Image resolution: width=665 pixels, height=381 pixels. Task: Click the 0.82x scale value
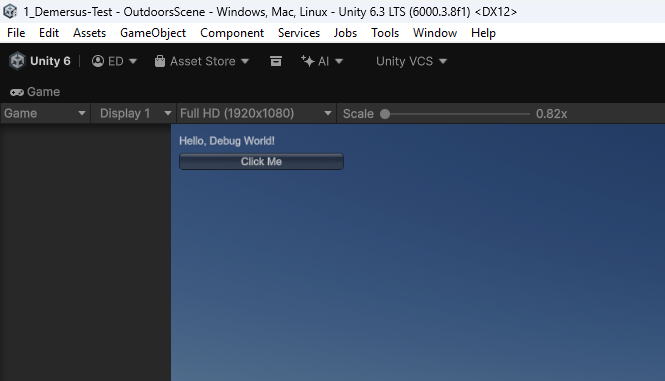tap(551, 114)
